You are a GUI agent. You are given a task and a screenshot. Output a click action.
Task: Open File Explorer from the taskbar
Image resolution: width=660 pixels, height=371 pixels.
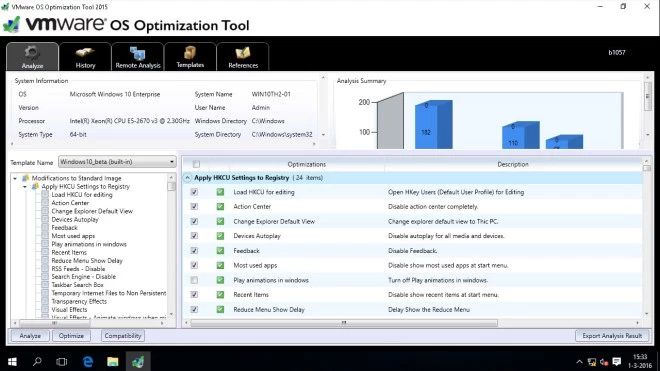112,361
